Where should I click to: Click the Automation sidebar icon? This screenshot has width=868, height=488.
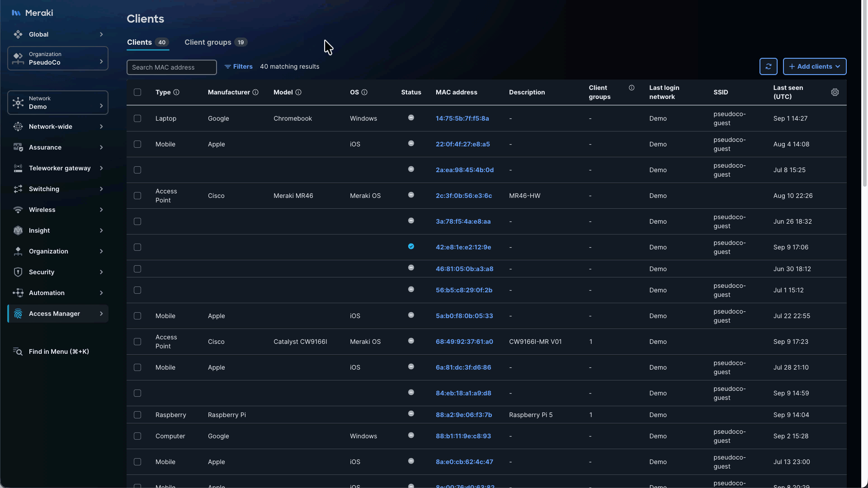[18, 293]
